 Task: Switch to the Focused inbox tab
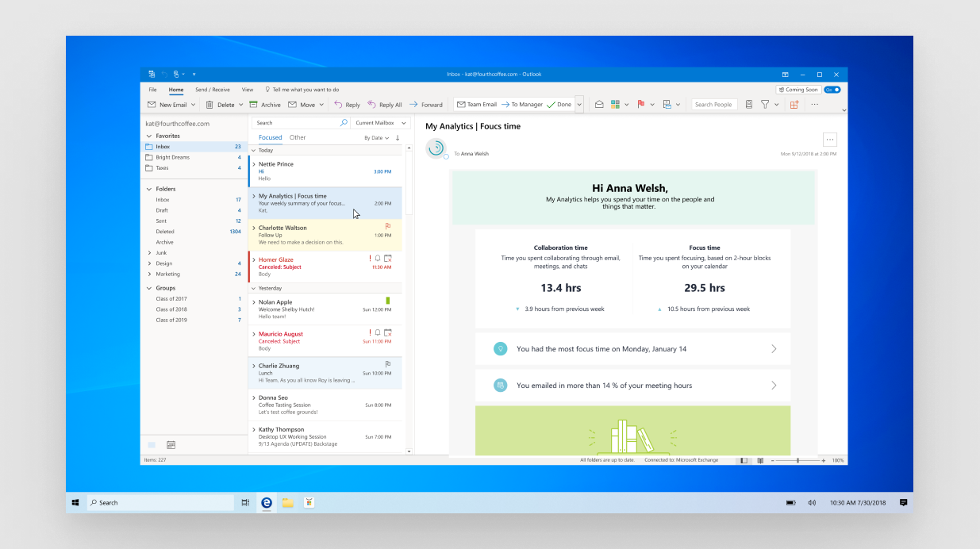(x=270, y=137)
